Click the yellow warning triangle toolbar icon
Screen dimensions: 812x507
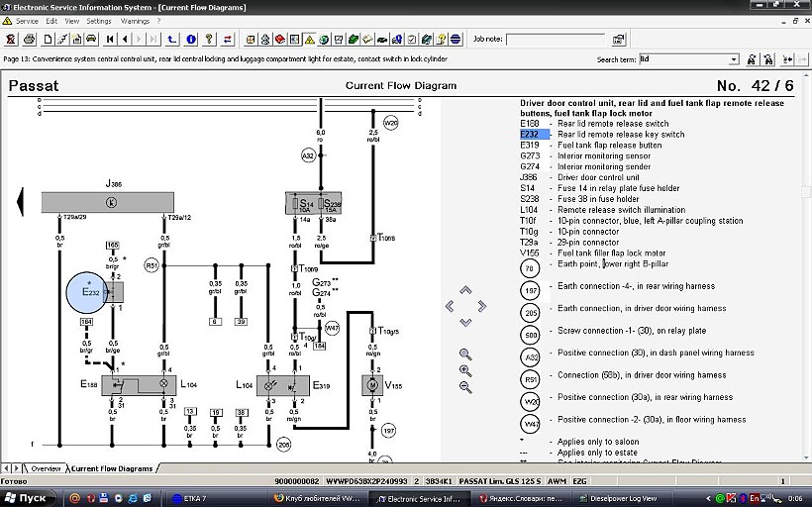pos(309,40)
